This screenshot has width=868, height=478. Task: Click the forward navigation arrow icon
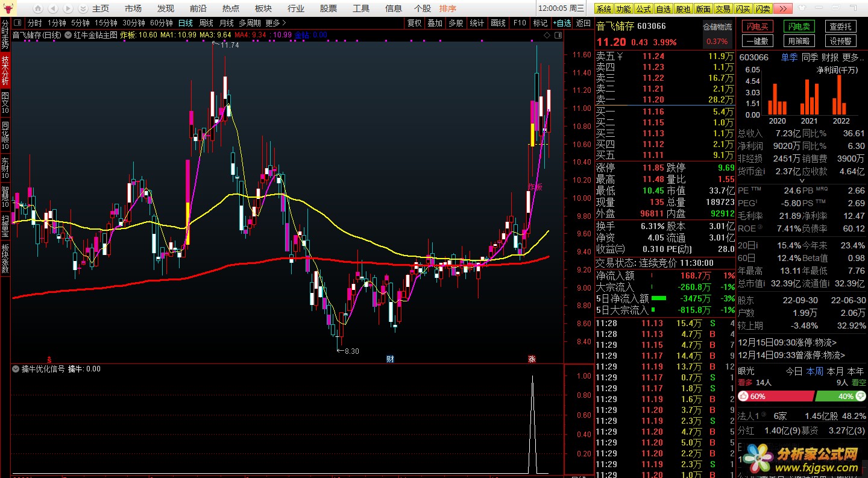[68, 8]
